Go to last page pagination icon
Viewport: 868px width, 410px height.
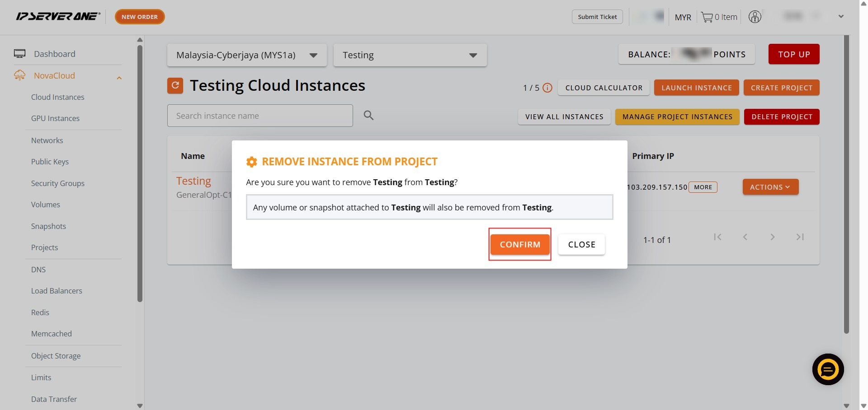(x=800, y=237)
